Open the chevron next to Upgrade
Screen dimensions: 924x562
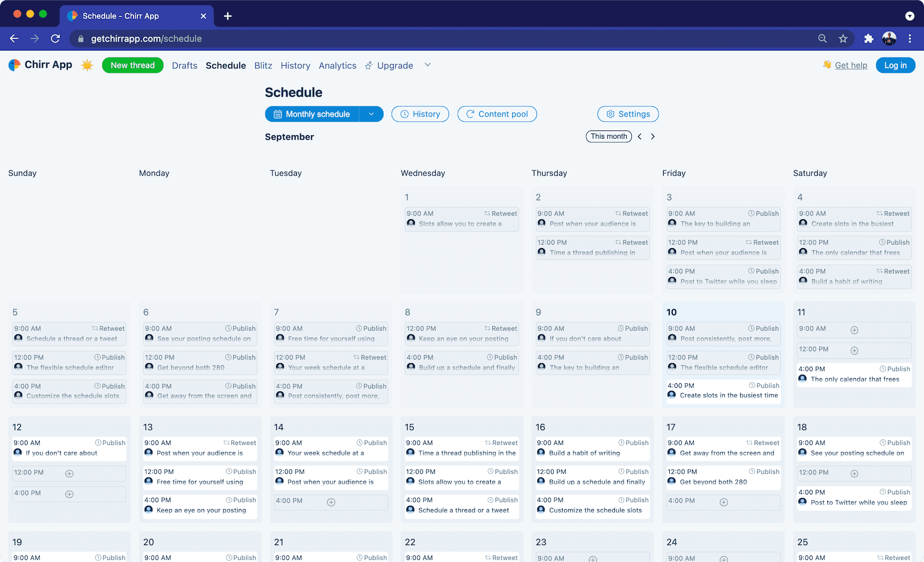click(428, 65)
